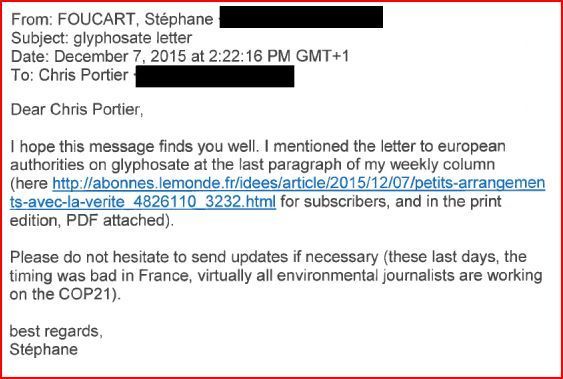Image resolution: width=563 pixels, height=379 pixels.
Task: Click the sender name FOUCART, Stéphane
Action: [x=135, y=19]
